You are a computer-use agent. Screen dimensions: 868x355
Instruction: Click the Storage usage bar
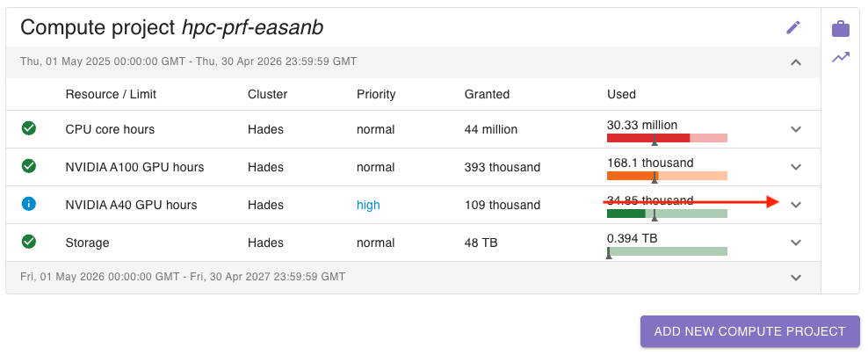(x=667, y=251)
